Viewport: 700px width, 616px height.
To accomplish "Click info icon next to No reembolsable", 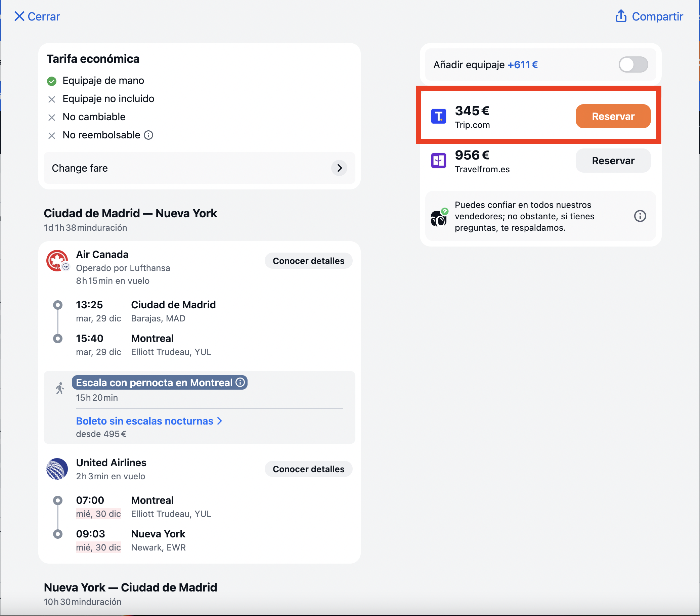I will [x=148, y=135].
